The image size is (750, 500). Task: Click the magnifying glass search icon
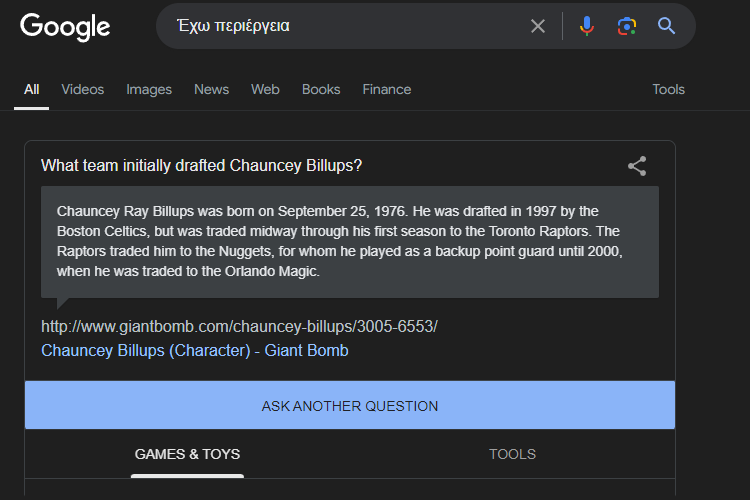pos(666,26)
